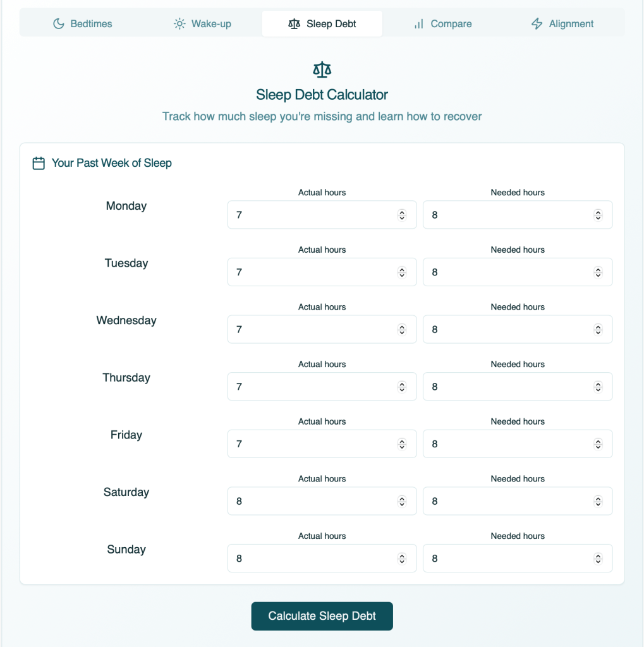Click Wednesday's Actual hours stepper arrows

(402, 330)
